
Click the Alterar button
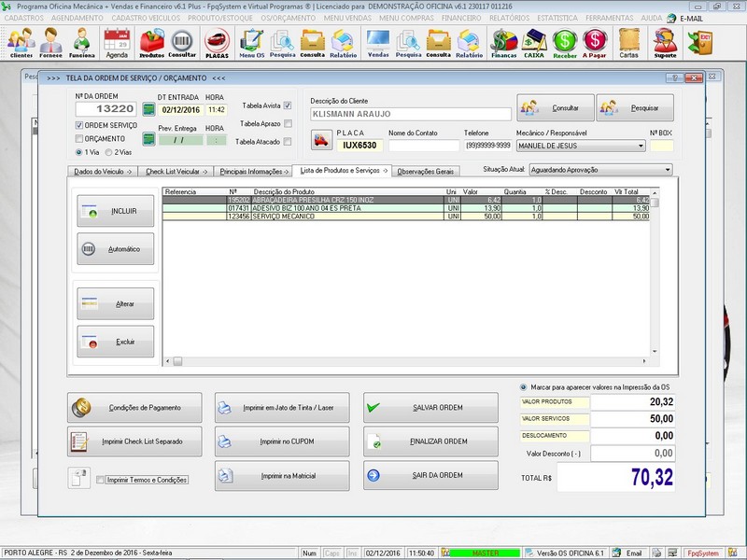point(115,304)
